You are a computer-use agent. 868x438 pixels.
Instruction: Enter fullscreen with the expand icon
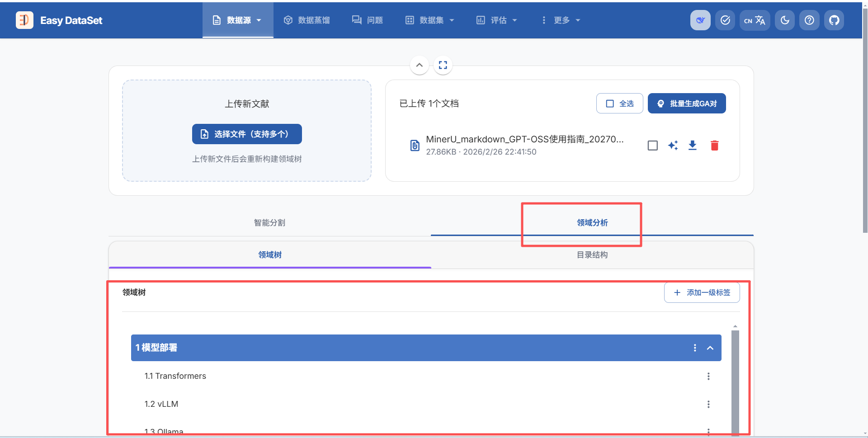pyautogui.click(x=443, y=65)
